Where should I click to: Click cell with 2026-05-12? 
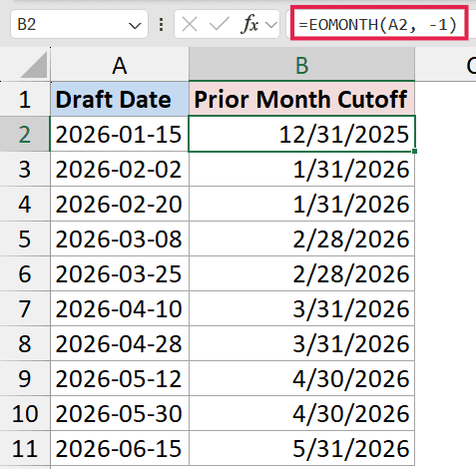[120, 378]
